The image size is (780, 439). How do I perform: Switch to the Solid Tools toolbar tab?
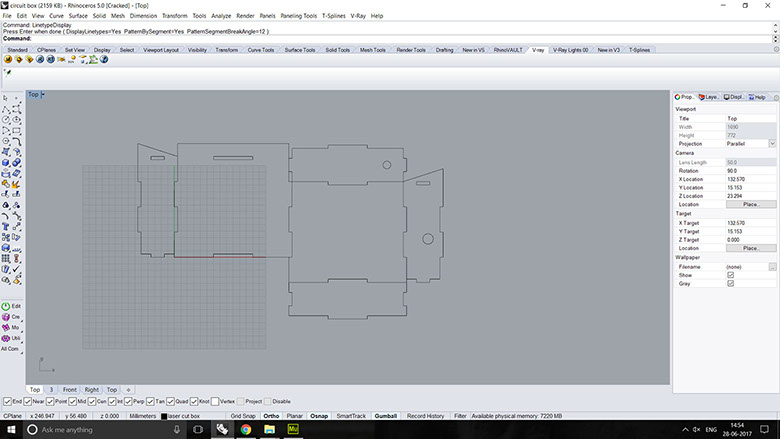click(337, 50)
